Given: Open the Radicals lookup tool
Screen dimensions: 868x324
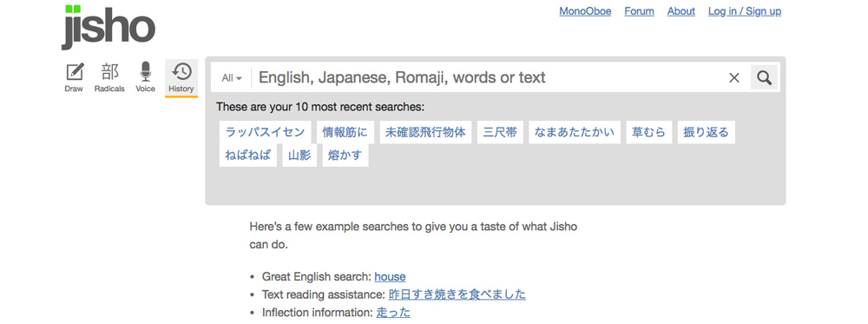Looking at the screenshot, I should 109,77.
